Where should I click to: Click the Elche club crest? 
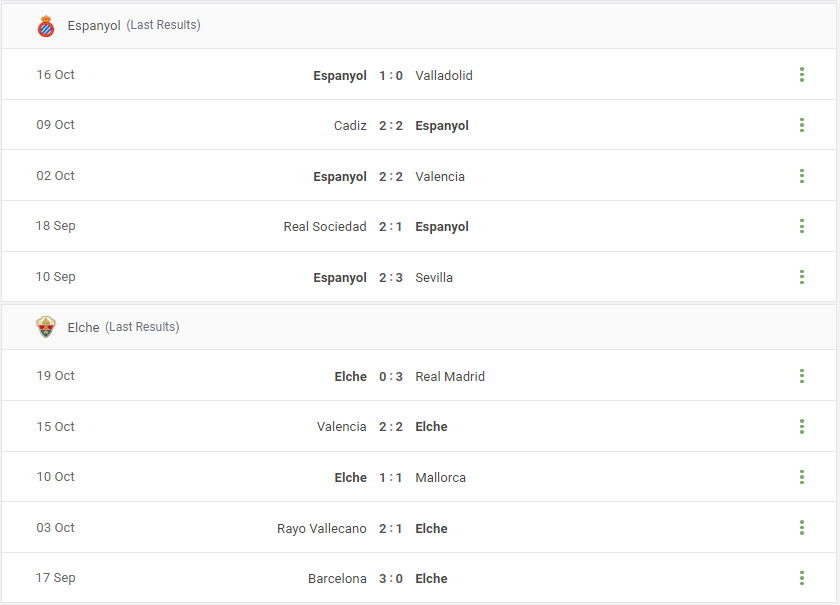[46, 327]
